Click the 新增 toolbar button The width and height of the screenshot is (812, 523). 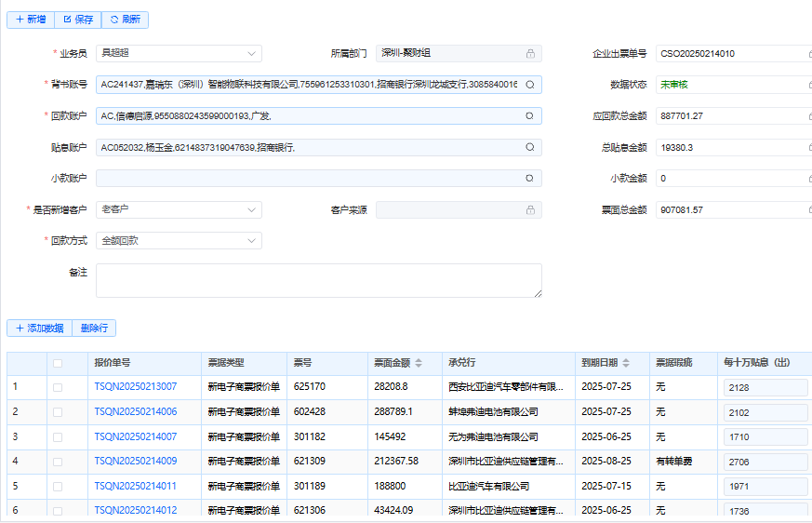click(x=31, y=20)
